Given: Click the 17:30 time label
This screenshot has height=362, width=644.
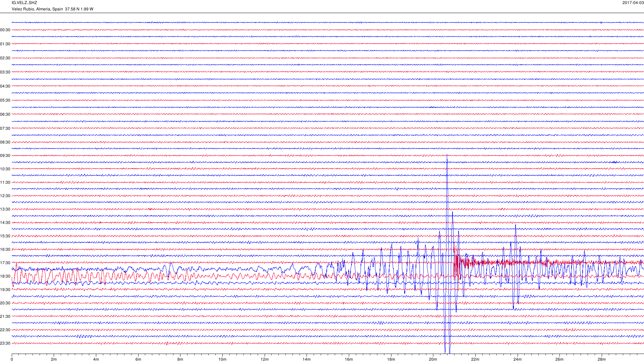Looking at the screenshot, I should [5, 263].
